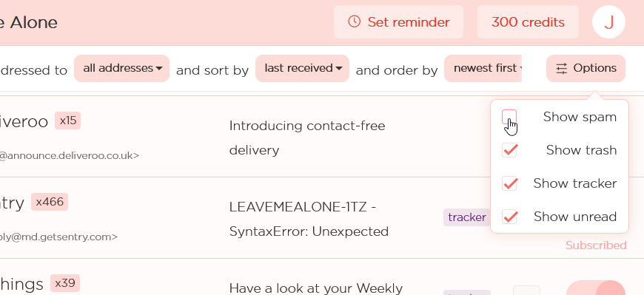Disable the Show unread checkbox
This screenshot has width=644, height=295.
pos(509,217)
